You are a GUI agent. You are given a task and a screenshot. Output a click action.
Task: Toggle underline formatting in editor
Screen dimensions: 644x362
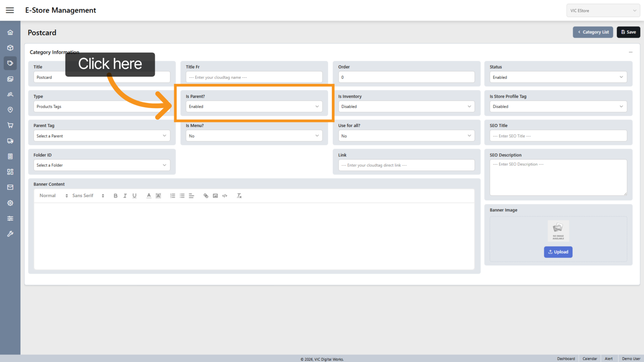tap(135, 196)
